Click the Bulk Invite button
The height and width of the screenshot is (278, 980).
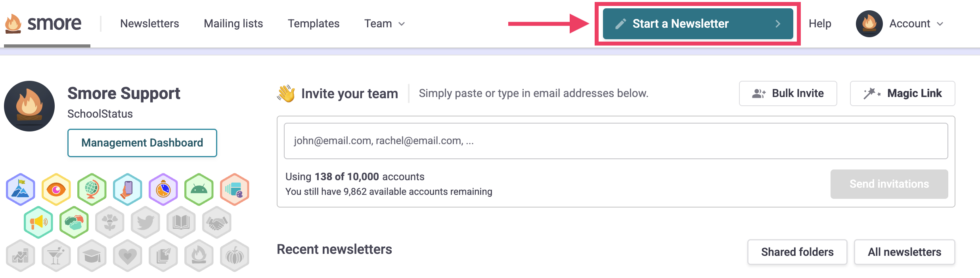[x=788, y=93]
